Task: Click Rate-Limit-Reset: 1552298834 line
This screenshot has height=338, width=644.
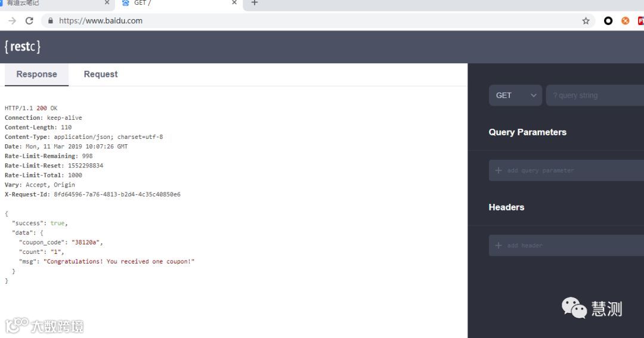Action: [54, 166]
